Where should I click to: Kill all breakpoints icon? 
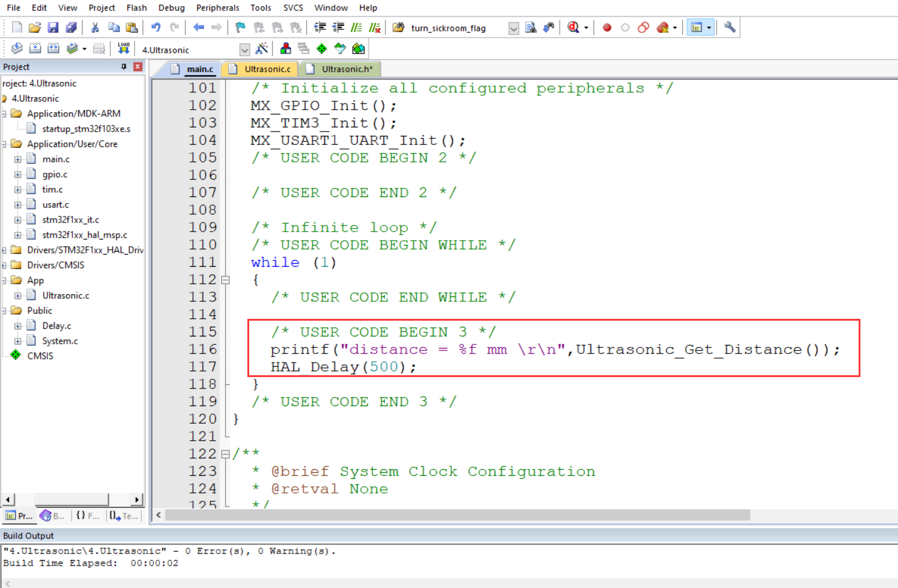(x=663, y=27)
